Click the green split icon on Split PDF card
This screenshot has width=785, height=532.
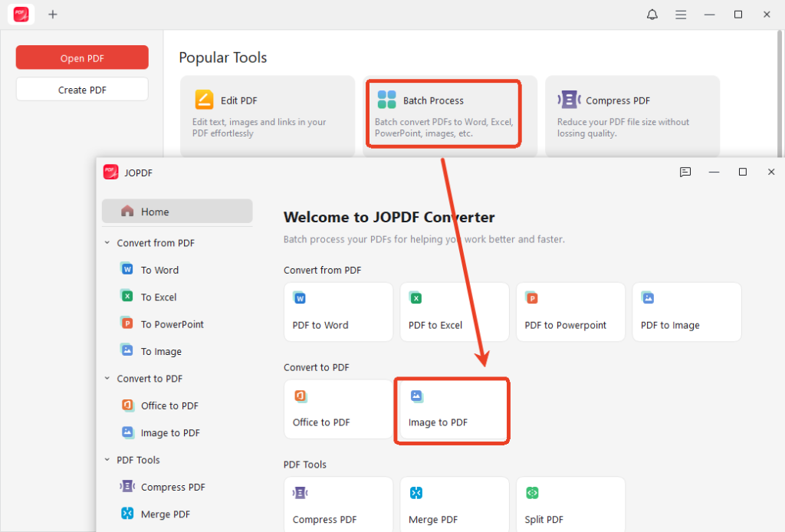(532, 493)
